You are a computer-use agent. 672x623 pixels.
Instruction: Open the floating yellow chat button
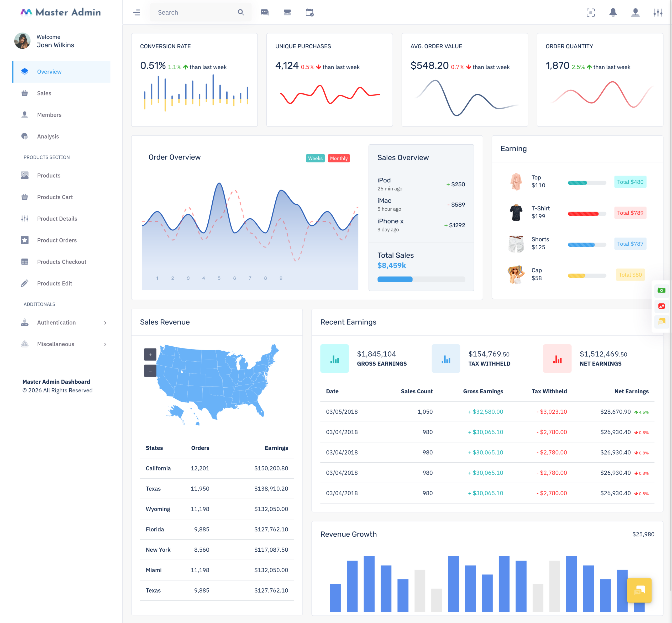[x=639, y=590]
